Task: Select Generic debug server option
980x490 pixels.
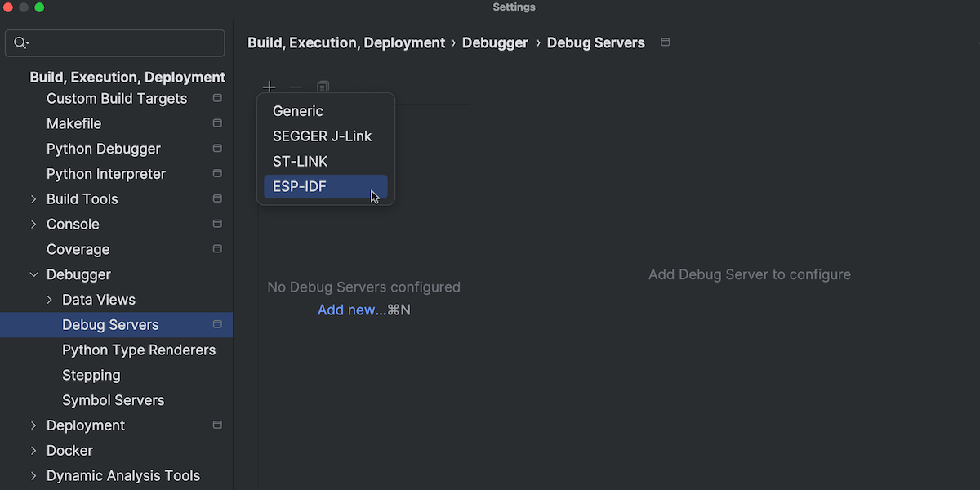Action: (298, 111)
